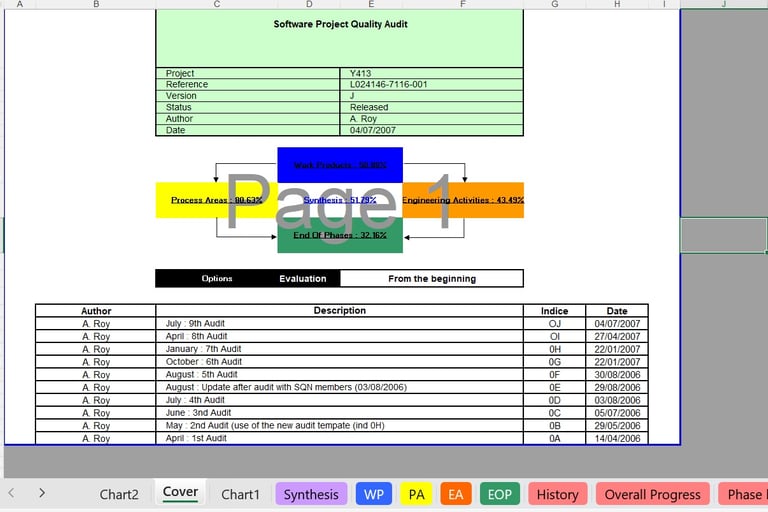Click the Evaluation label cell
This screenshot has width=768, height=512.
tap(303, 279)
